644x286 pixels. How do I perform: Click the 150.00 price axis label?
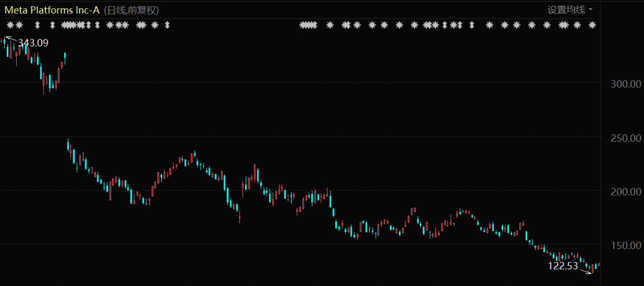(x=627, y=245)
